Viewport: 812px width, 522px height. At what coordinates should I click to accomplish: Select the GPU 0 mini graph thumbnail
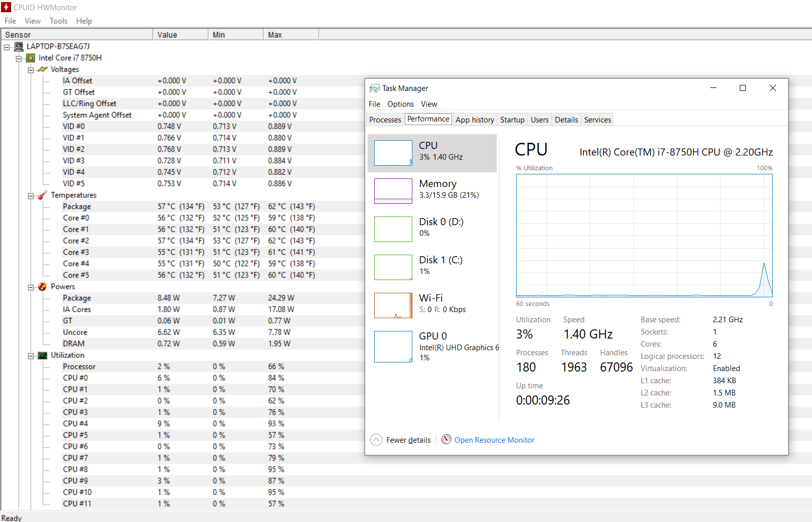click(x=393, y=347)
